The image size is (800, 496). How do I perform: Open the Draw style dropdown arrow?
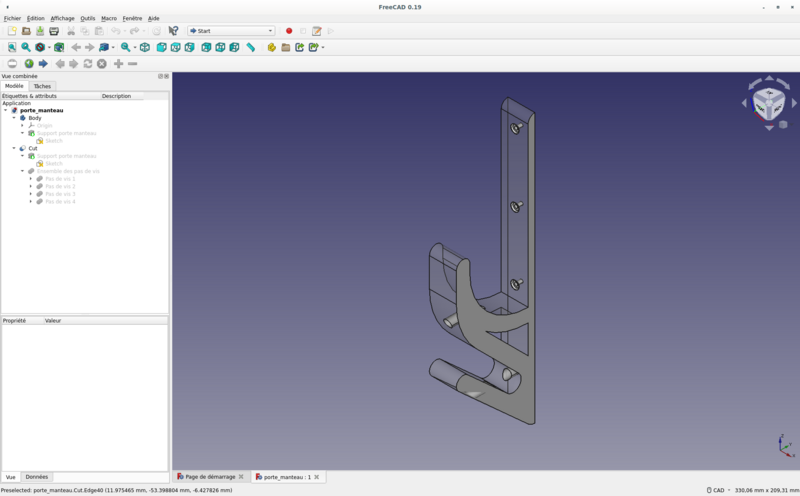click(49, 47)
